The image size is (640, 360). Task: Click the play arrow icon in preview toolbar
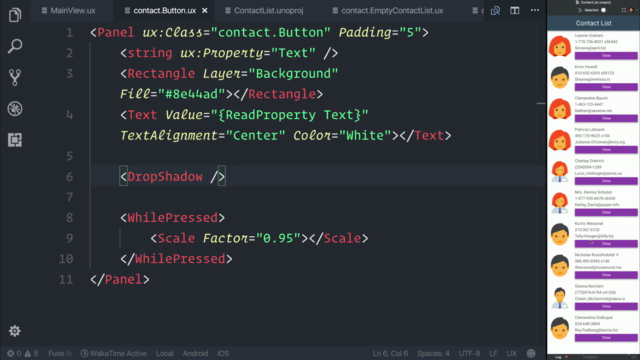[x=580, y=10]
